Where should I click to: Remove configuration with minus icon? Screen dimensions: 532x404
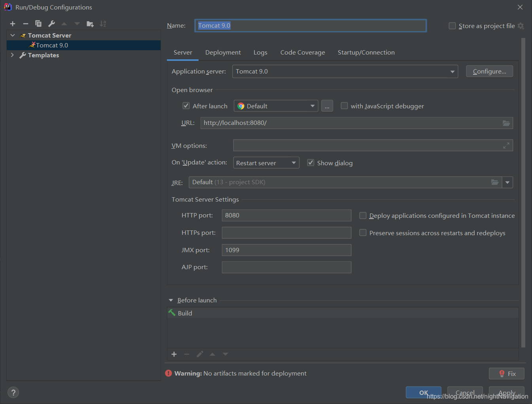26,24
